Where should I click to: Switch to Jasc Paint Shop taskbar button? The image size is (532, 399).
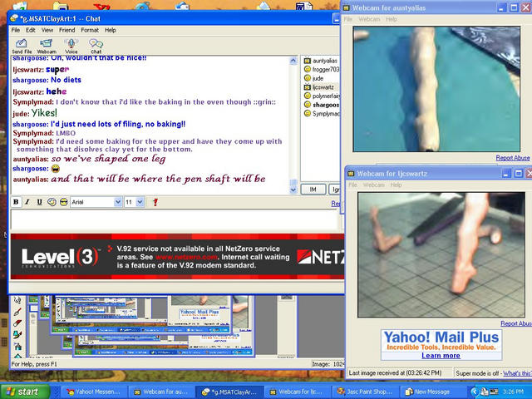(365, 392)
